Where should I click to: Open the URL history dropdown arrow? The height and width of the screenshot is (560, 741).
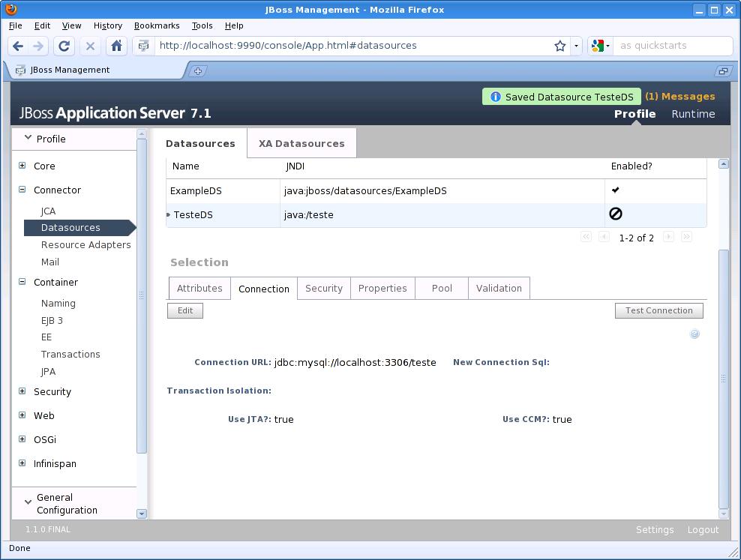pyautogui.click(x=576, y=46)
